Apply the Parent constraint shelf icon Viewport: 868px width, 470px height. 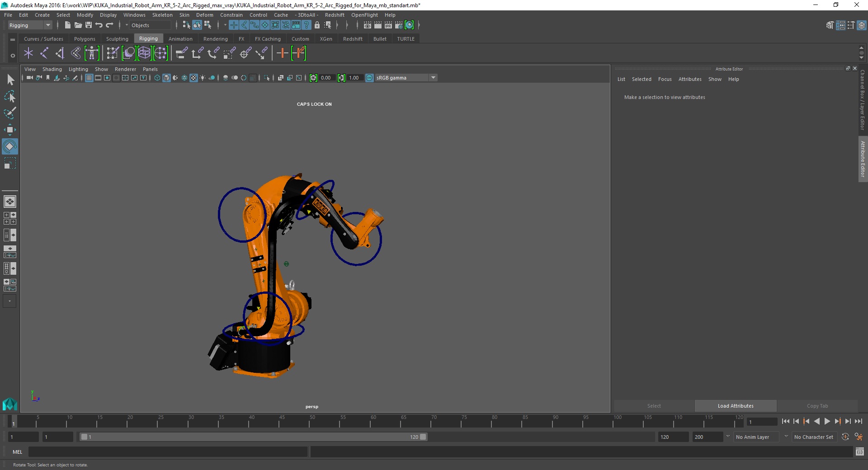pos(181,53)
